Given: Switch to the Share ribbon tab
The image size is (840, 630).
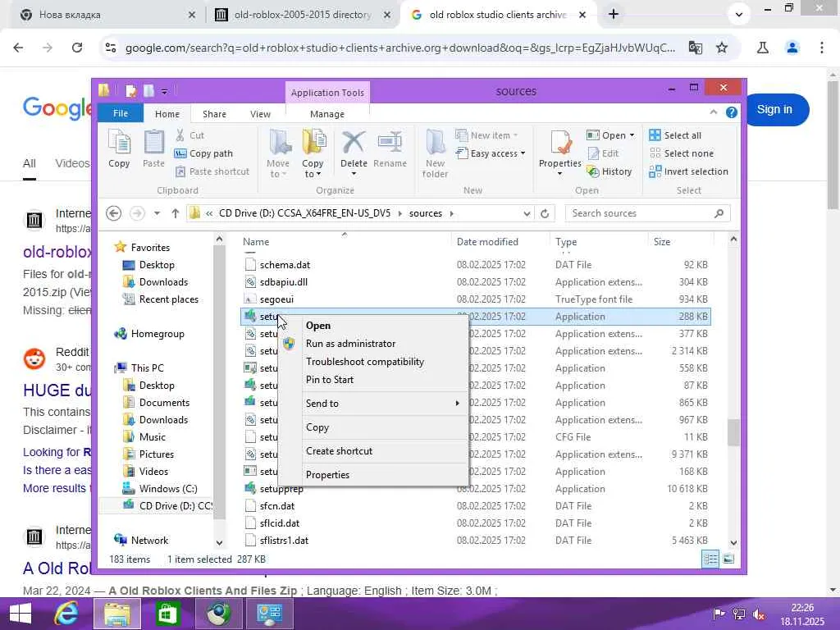Looking at the screenshot, I should pos(214,113).
